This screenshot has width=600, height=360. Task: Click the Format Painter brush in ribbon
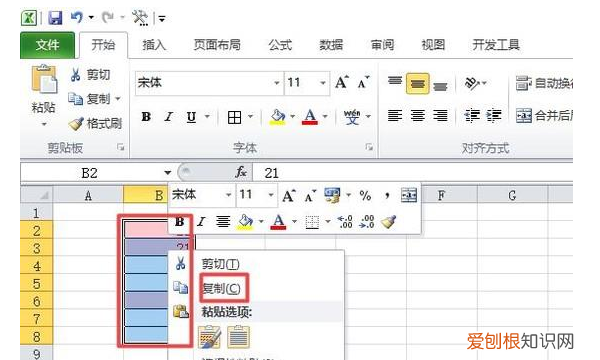point(76,123)
